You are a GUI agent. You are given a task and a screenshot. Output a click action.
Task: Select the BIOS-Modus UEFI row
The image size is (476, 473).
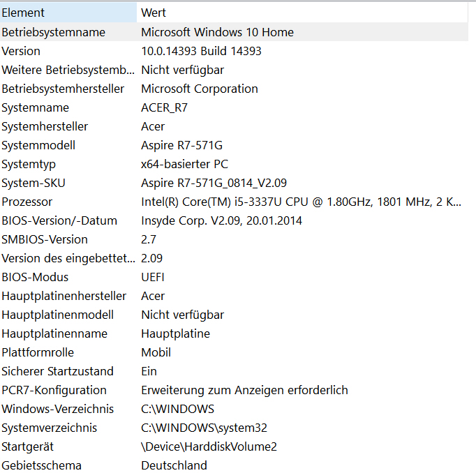point(234,276)
